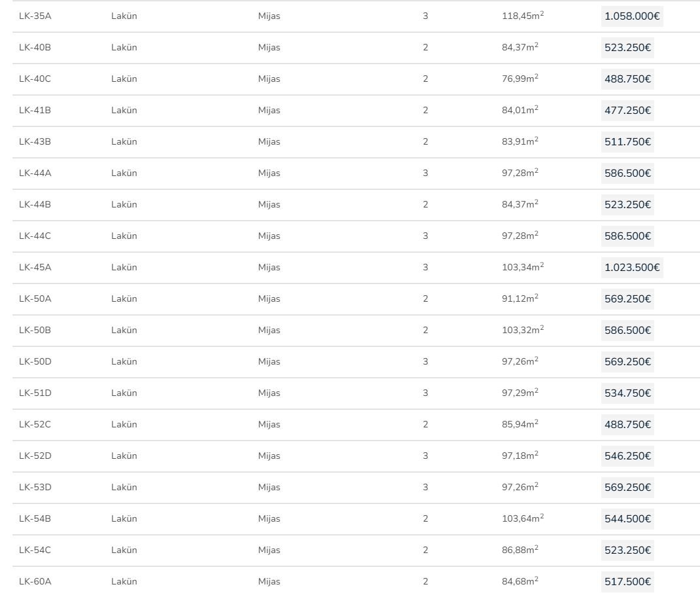Click the price button for unit LK-50A

pos(627,299)
